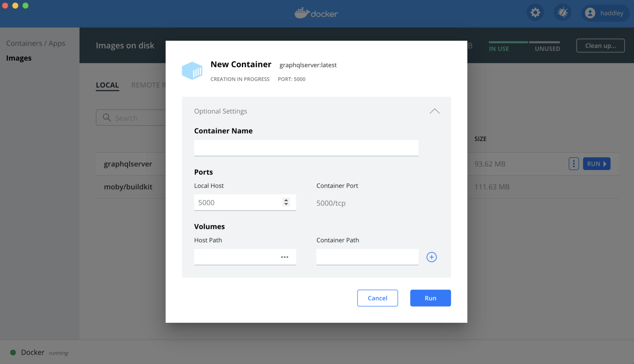Click the add volume plus icon
Image resolution: width=634 pixels, height=364 pixels.
coord(431,257)
